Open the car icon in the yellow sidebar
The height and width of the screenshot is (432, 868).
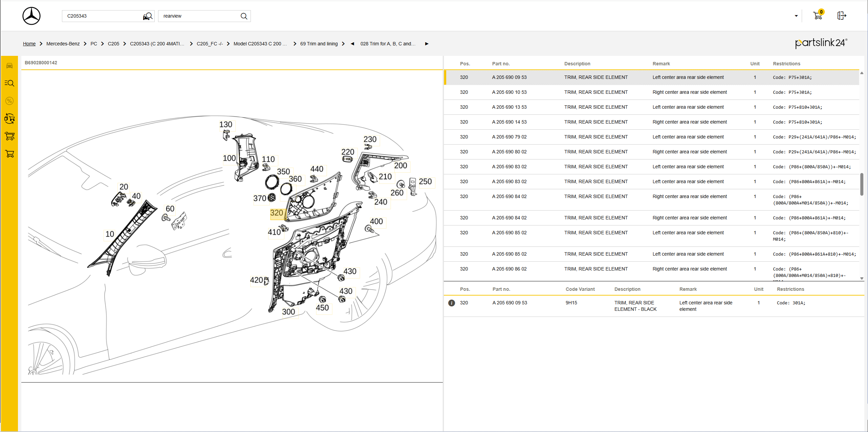pyautogui.click(x=9, y=66)
